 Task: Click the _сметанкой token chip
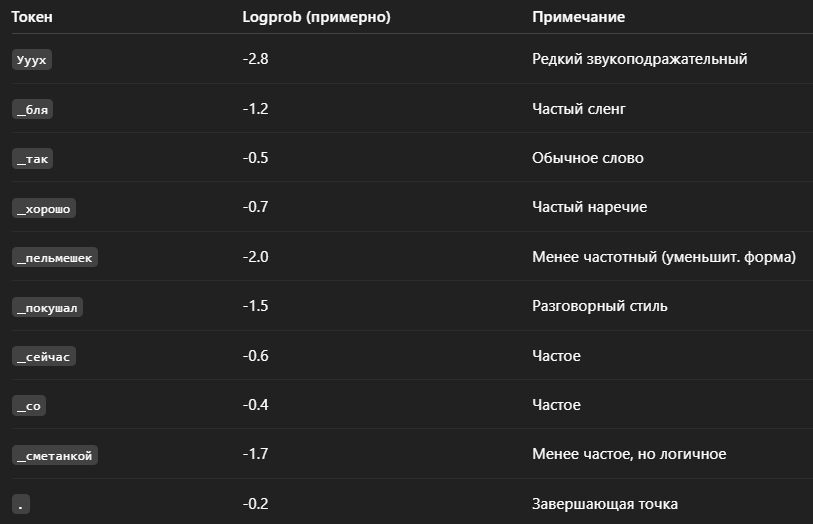tap(55, 455)
